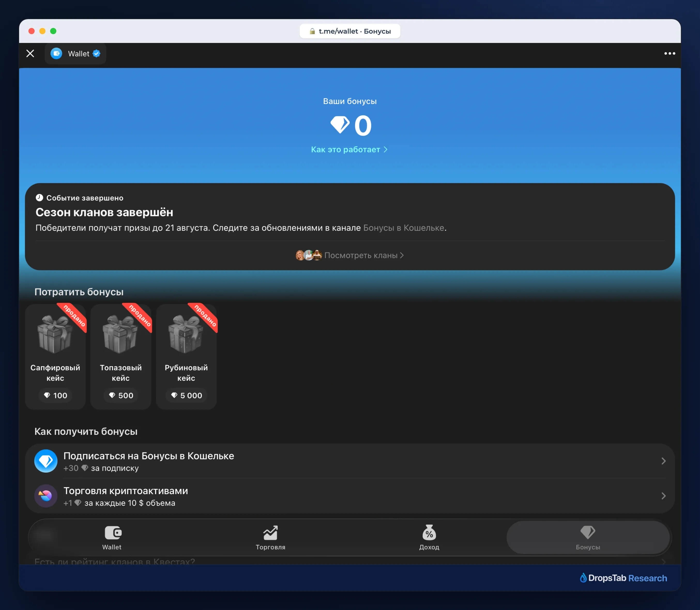Close the Wallet mini app with X
Screen dimensions: 700x610
30,54
